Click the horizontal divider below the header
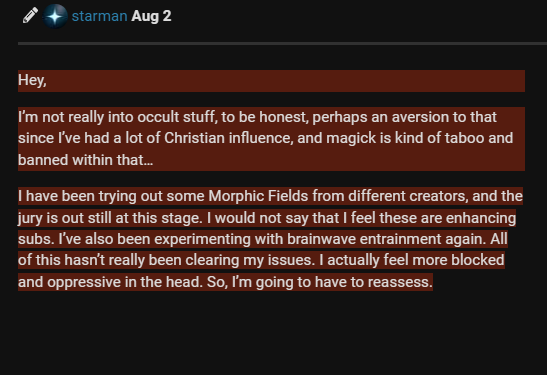This screenshot has width=547, height=375. click(283, 44)
